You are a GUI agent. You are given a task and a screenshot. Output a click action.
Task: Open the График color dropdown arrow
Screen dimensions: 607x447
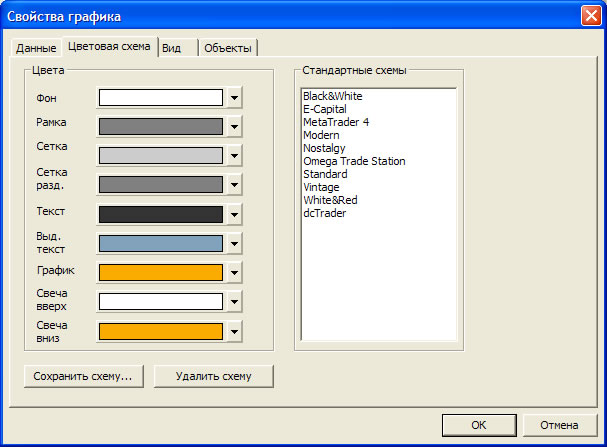pos(234,273)
